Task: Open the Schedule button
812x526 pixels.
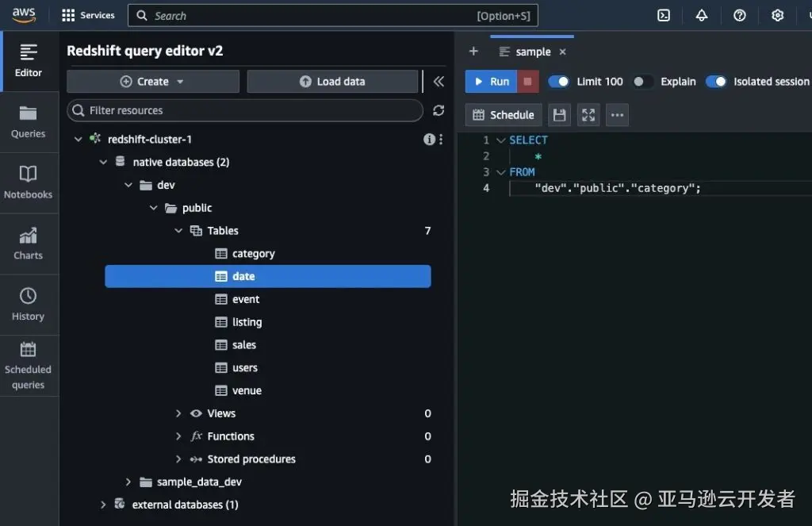Action: click(504, 115)
